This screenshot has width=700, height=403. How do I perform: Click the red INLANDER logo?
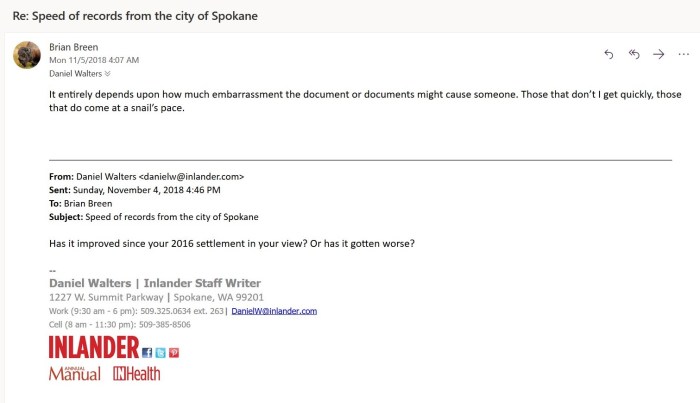point(94,348)
